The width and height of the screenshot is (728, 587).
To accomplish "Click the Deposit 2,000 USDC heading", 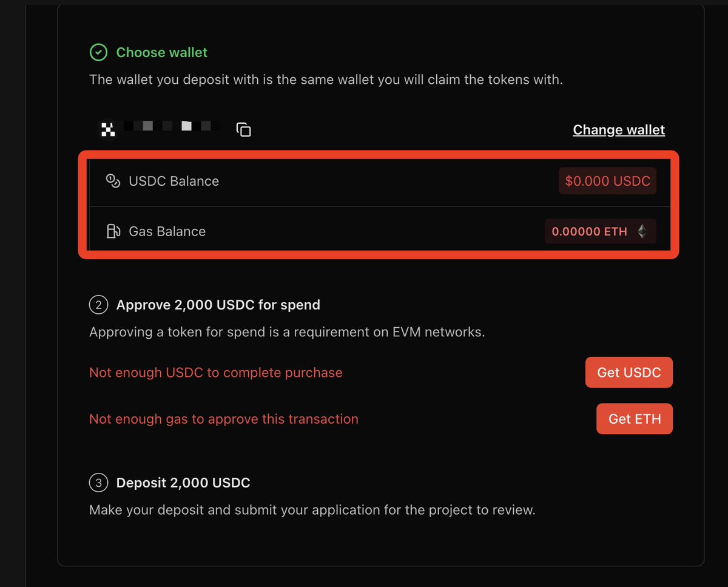I will (x=183, y=483).
